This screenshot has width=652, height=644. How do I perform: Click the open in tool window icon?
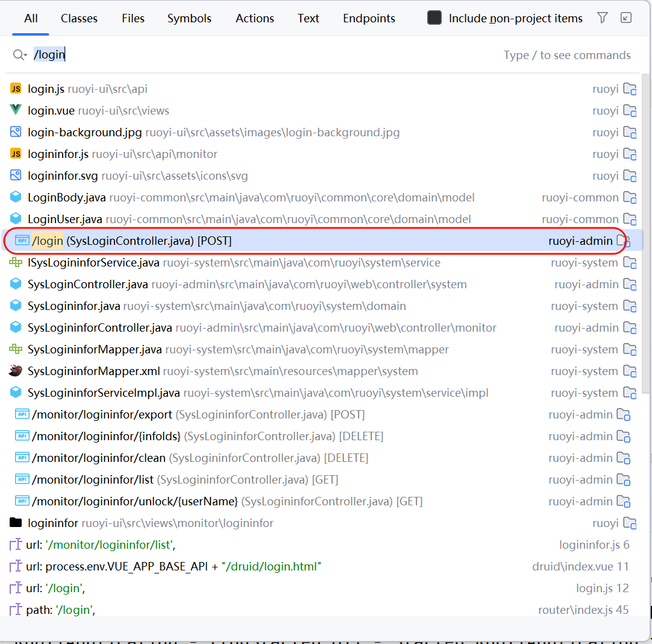[x=626, y=18]
